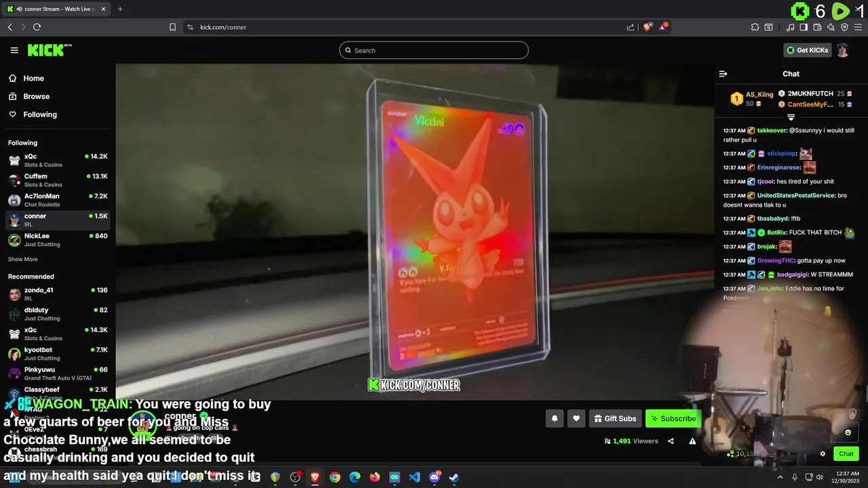Open the browser main menu icon
Screen dimensions: 868x488
(x=859, y=27)
